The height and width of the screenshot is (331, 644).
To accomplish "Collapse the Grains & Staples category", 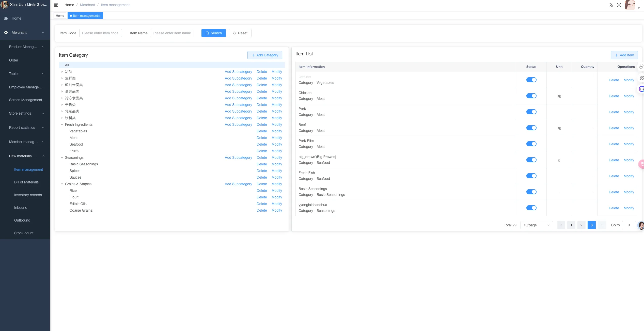I will 62,184.
